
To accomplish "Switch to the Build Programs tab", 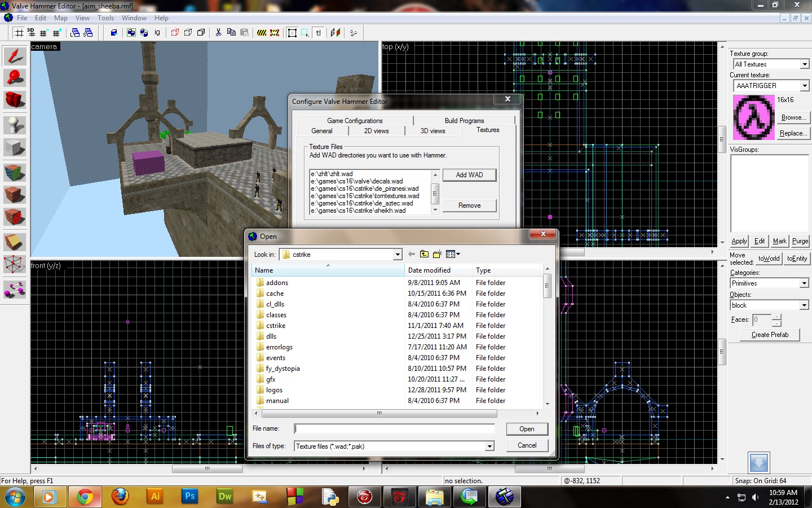I will click(464, 121).
